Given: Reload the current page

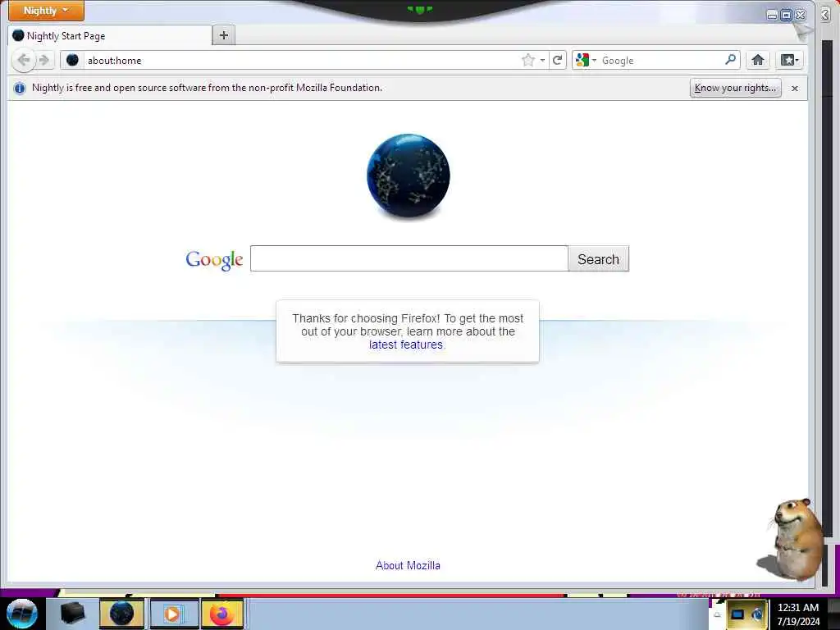Looking at the screenshot, I should pyautogui.click(x=557, y=60).
